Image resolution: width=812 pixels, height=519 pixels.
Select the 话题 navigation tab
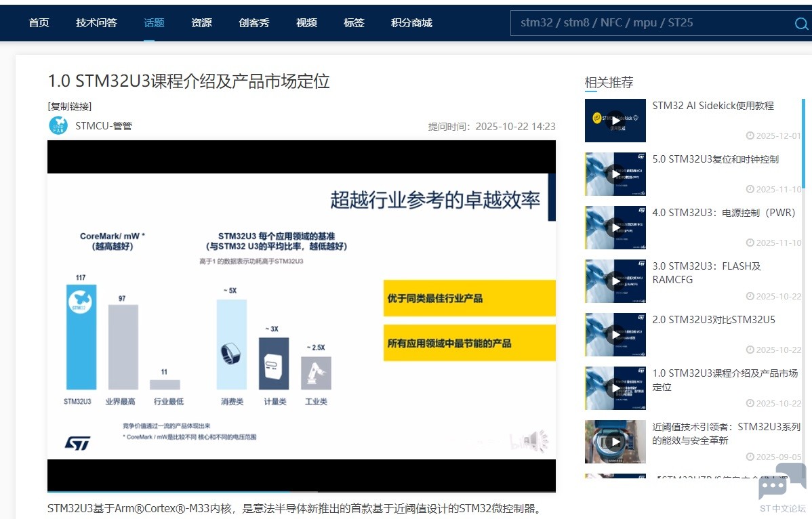coord(154,23)
